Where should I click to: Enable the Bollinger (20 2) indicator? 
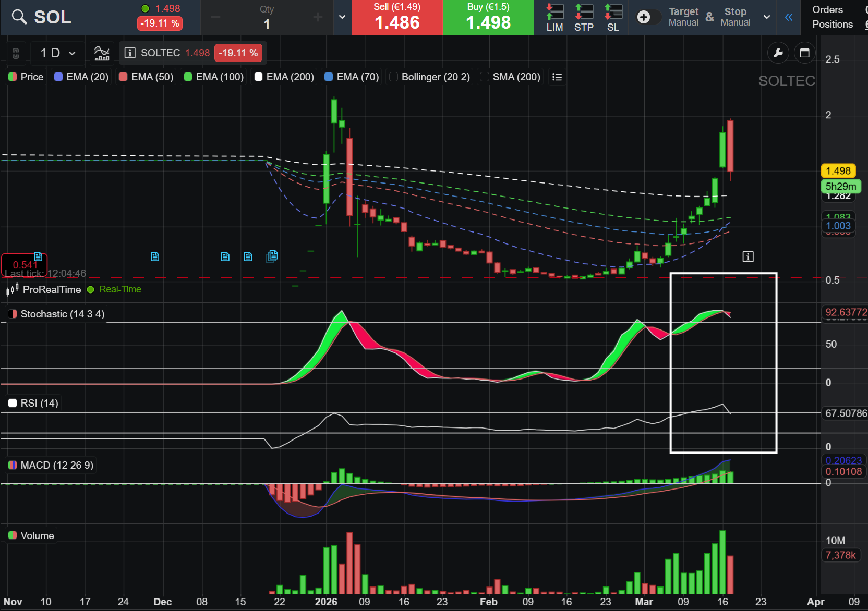[394, 77]
